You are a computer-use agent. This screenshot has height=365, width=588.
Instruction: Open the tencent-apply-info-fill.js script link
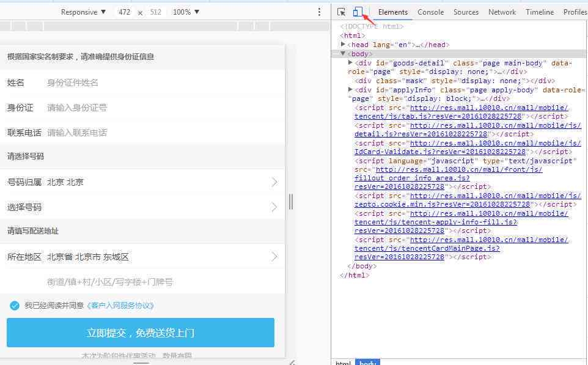(461, 222)
